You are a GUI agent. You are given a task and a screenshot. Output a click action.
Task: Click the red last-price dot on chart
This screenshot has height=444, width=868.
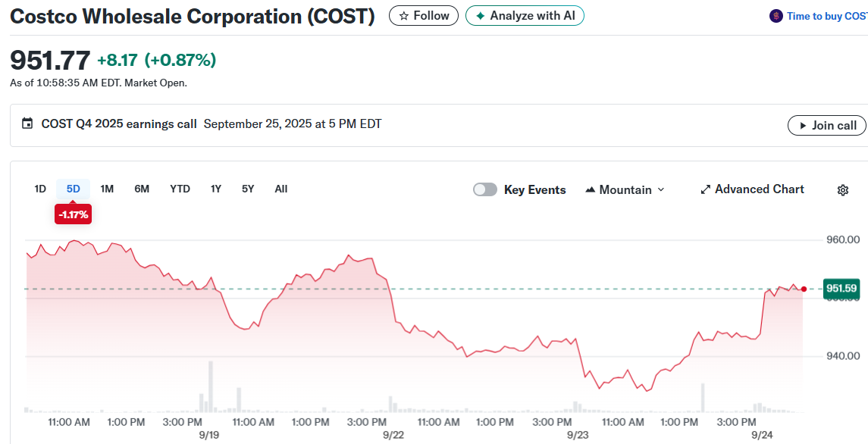[804, 289]
